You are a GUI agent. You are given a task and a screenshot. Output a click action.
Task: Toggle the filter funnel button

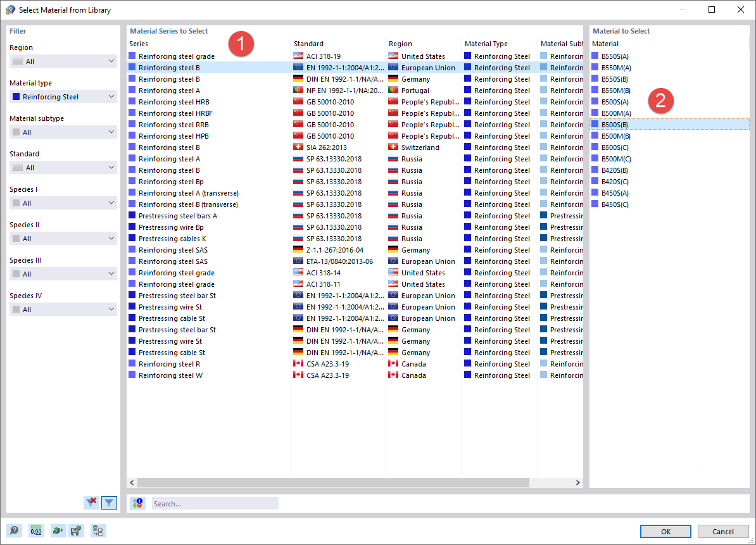tap(109, 503)
